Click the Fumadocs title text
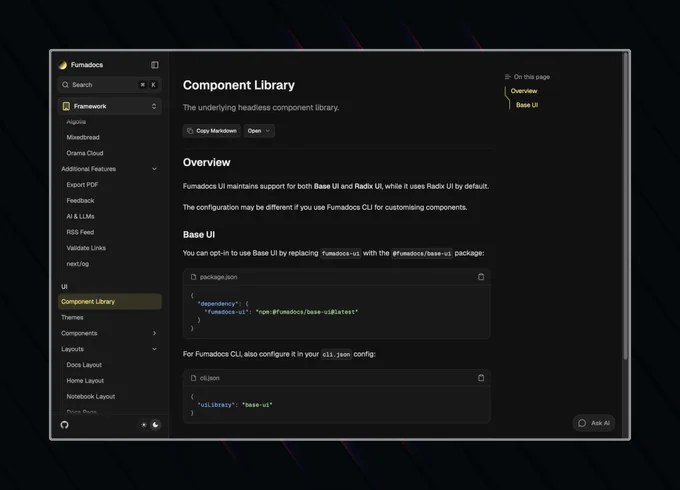This screenshot has height=490, width=680. click(87, 65)
